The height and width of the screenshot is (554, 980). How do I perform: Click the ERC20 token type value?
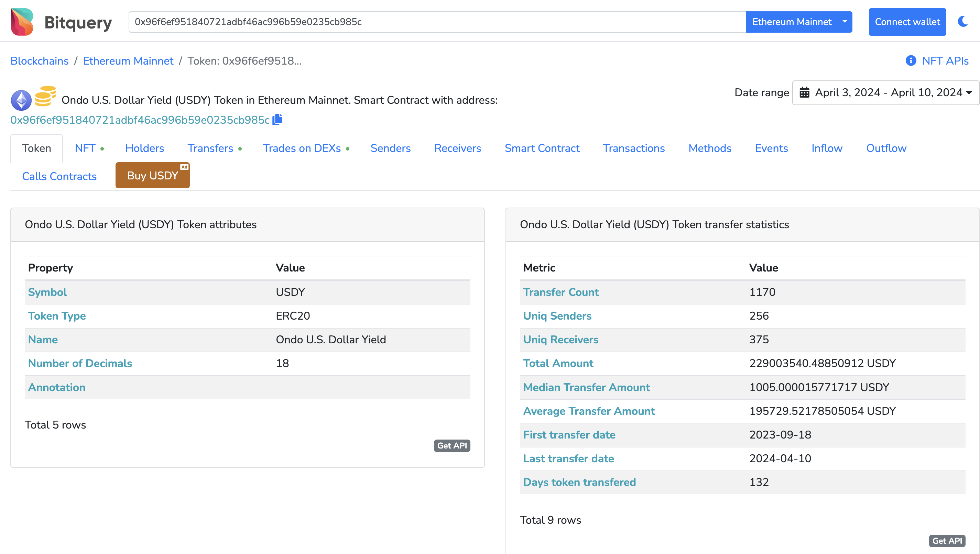pyautogui.click(x=293, y=316)
